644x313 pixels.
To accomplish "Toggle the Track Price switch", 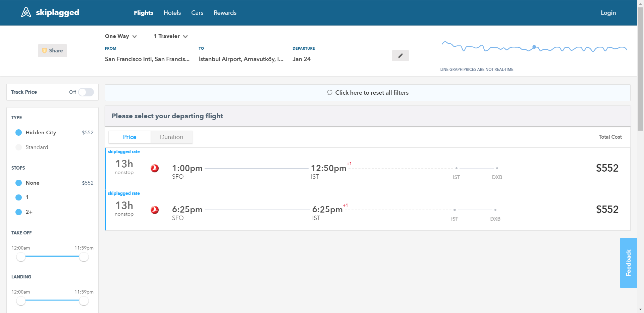I will pyautogui.click(x=86, y=92).
